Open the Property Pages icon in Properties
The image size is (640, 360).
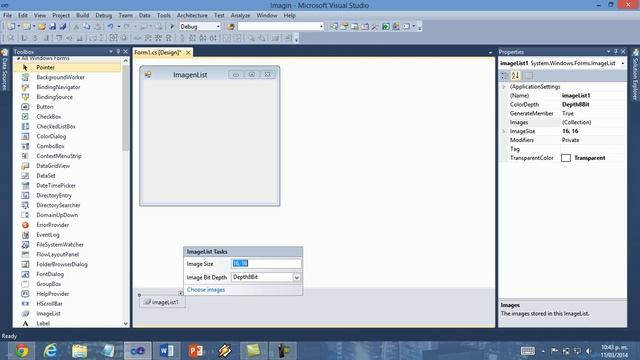click(x=529, y=76)
